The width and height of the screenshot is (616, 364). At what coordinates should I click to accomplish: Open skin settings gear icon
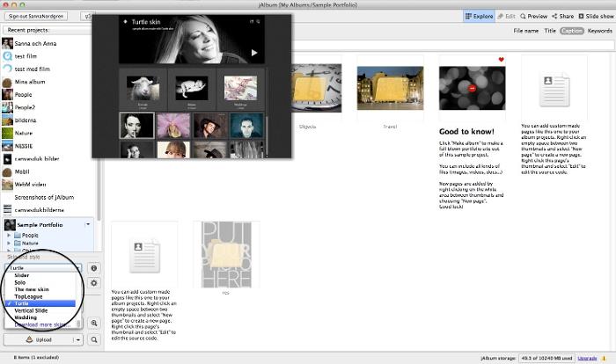(x=94, y=283)
